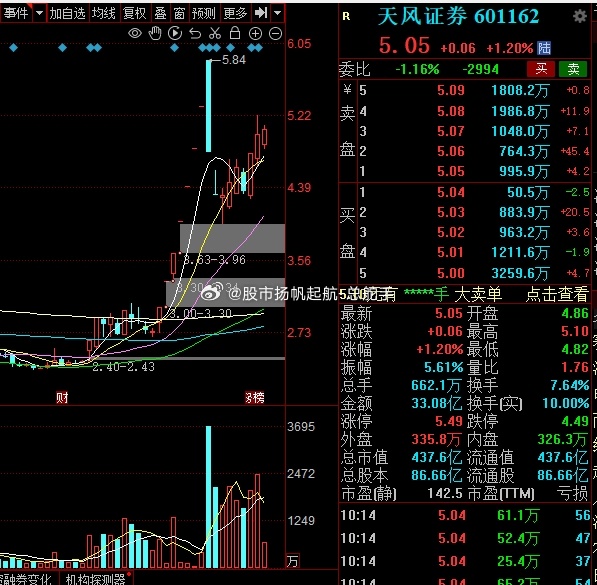Open the 复权 adjustment option
The height and width of the screenshot is (585, 597).
[x=134, y=13]
